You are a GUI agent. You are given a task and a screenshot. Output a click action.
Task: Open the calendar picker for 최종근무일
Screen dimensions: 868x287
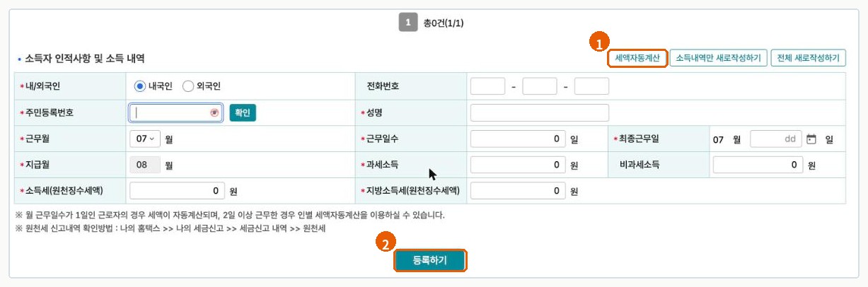pos(811,139)
